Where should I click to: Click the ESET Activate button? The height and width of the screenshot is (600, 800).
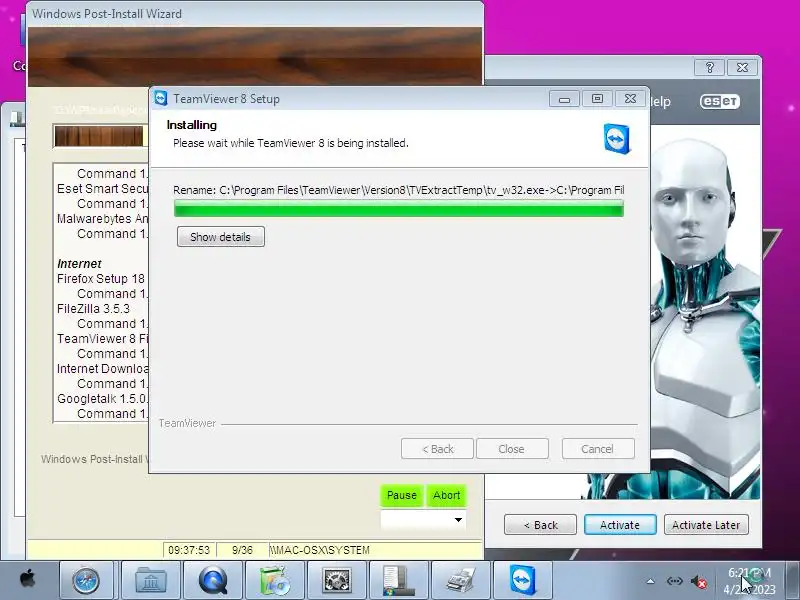click(x=620, y=525)
